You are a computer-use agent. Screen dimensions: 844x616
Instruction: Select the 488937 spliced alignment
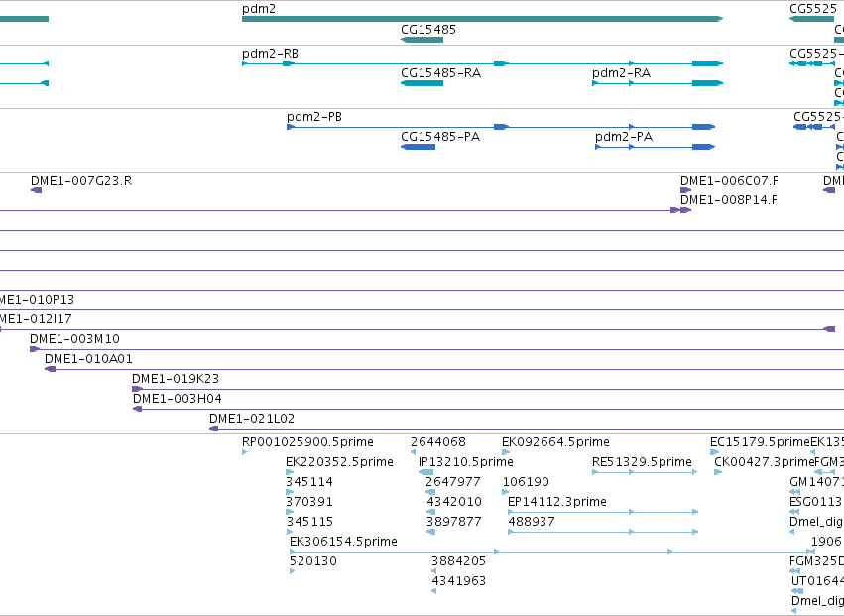pos(603,532)
